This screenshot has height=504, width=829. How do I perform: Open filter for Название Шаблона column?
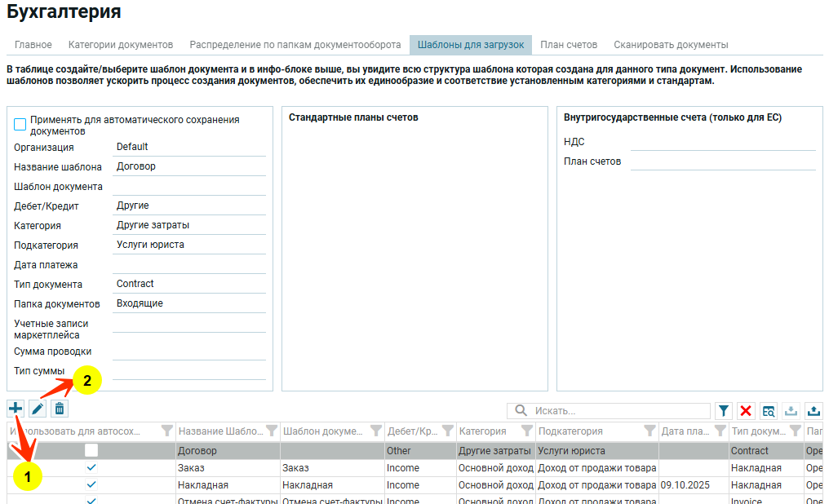tap(272, 431)
